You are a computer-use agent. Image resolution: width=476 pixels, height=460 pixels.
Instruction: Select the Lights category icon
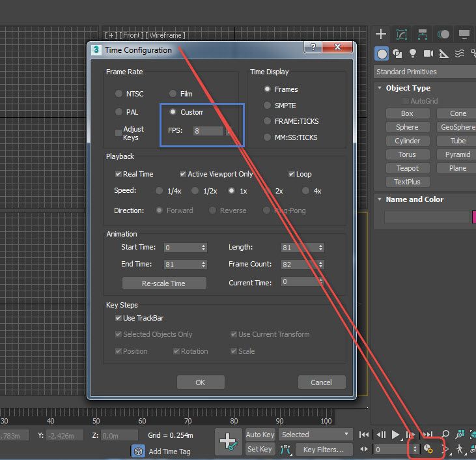[x=413, y=53]
